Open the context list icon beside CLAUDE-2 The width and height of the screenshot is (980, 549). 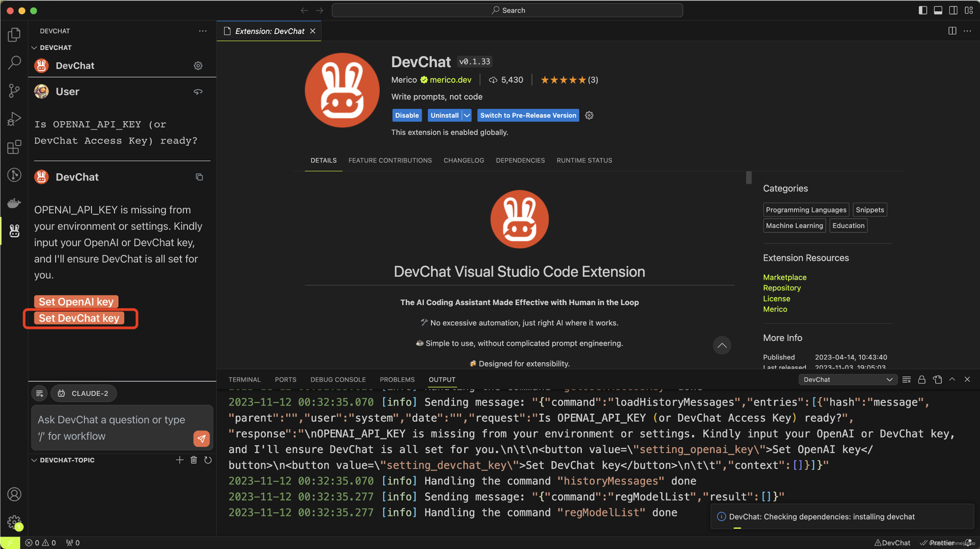pos(40,393)
